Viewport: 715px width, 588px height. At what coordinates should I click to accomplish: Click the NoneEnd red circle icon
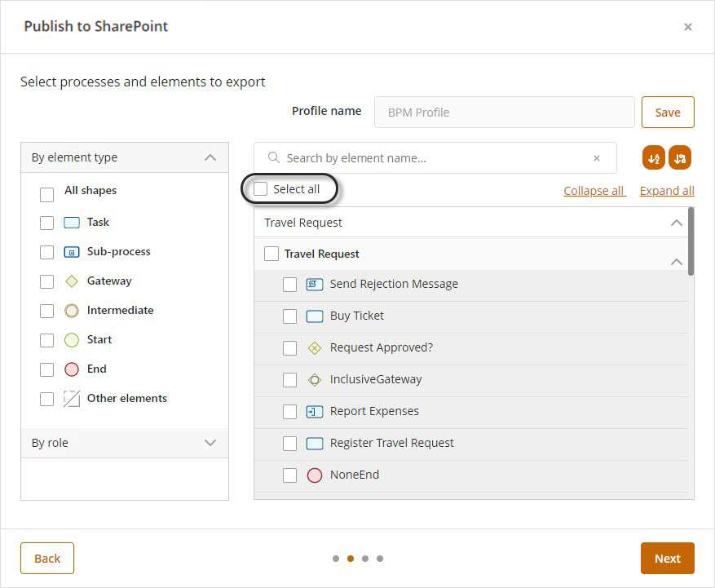315,475
